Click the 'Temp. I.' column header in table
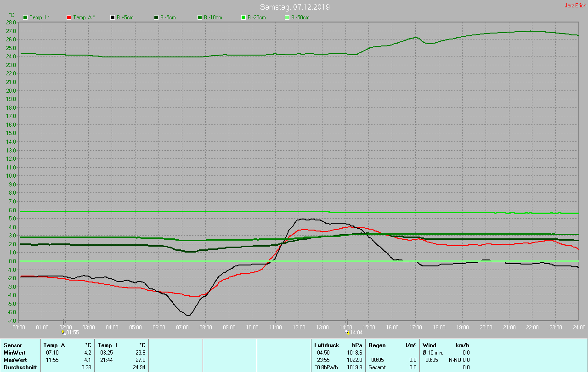The image size is (588, 372). pyautogui.click(x=108, y=345)
